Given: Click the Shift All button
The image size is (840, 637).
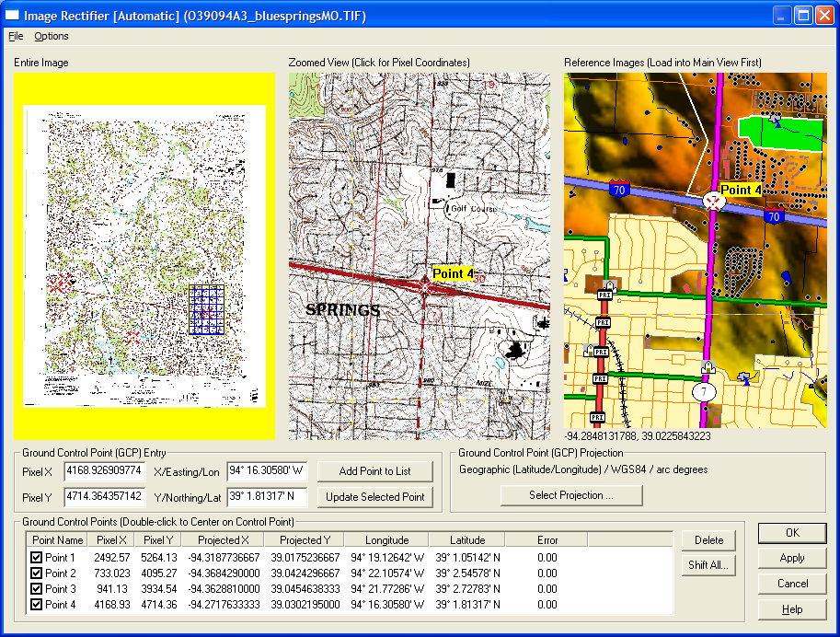Looking at the screenshot, I should point(708,565).
